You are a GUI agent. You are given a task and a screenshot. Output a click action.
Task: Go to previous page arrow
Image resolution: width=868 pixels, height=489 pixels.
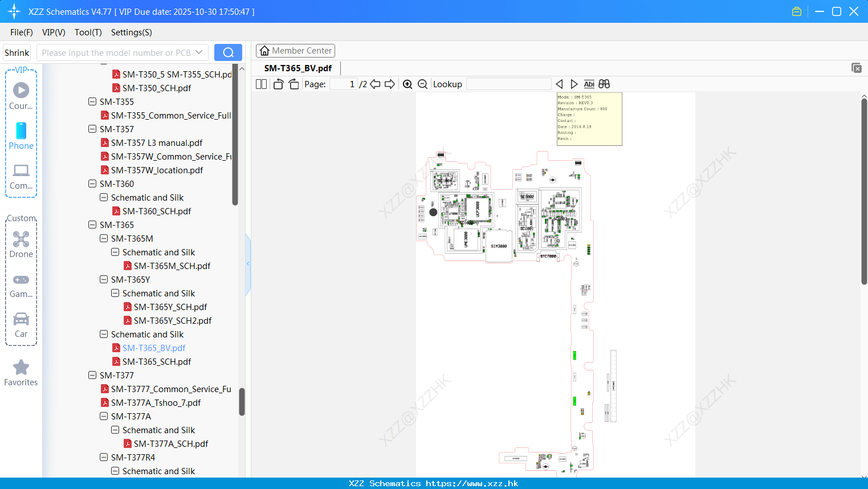[375, 84]
